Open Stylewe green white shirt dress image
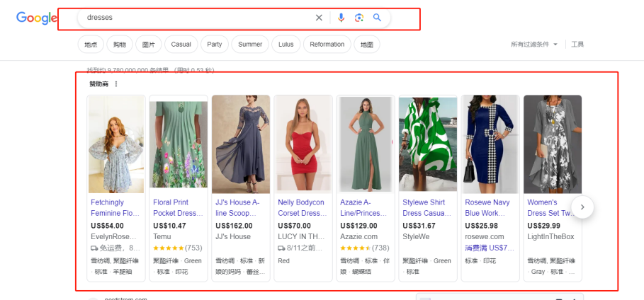This screenshot has height=300, width=644. (x=428, y=144)
